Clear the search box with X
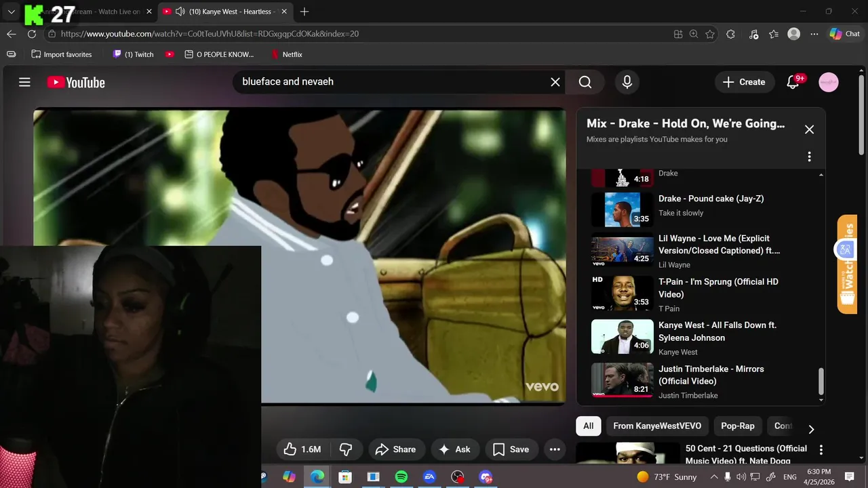Viewport: 868px width, 488px height. tap(555, 82)
